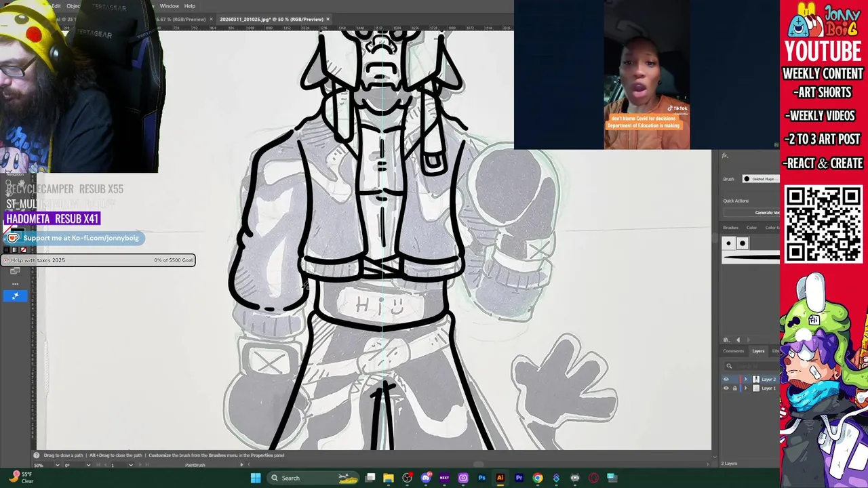Click the Generate Vectors quick action button
Screen dimensions: 868x488
751,213
